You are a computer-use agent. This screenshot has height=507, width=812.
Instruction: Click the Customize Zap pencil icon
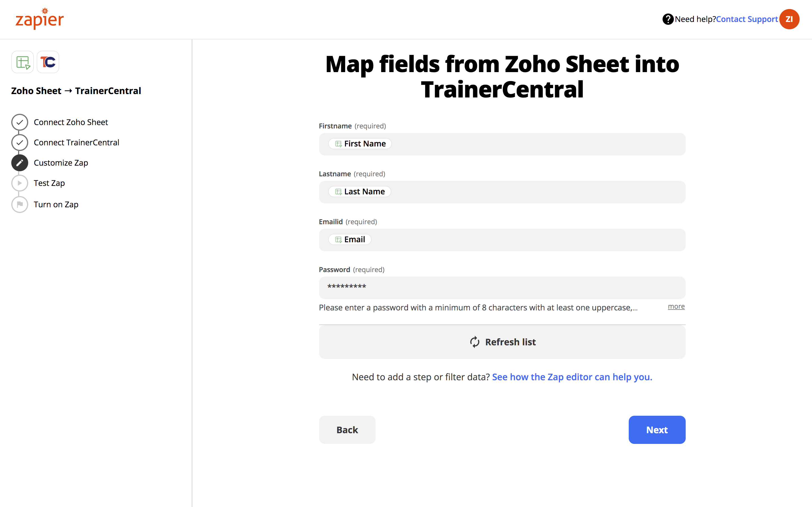point(20,163)
